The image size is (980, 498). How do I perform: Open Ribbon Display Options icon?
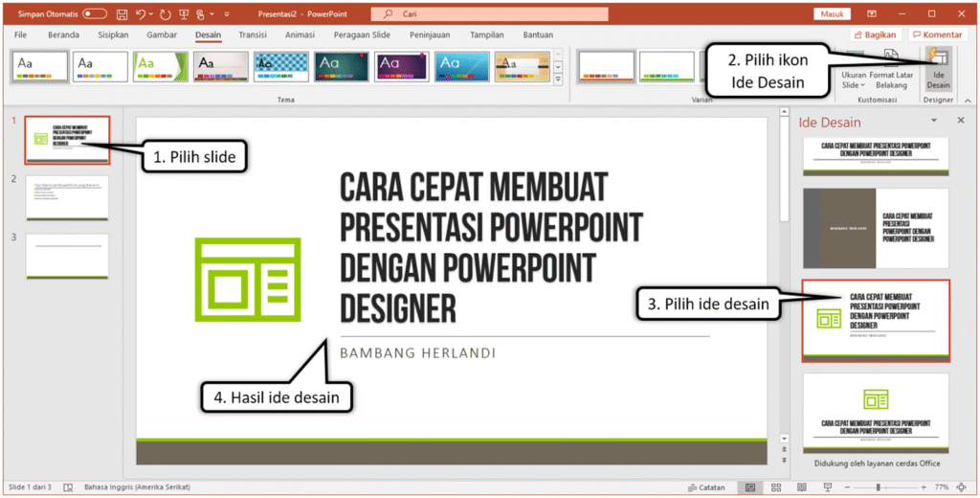(871, 13)
